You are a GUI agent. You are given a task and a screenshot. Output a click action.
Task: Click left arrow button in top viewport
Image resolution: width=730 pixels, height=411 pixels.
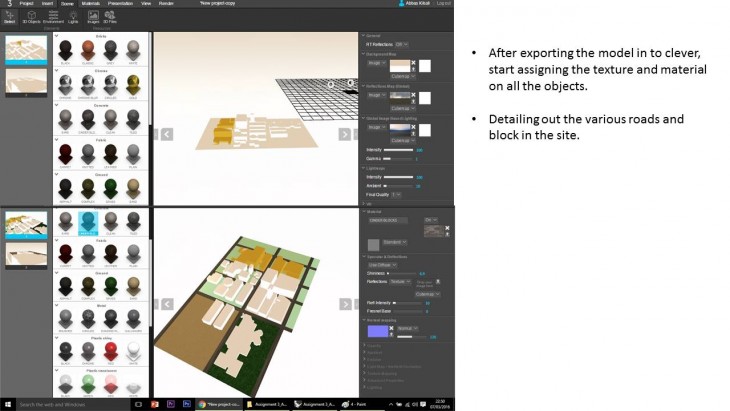[167, 134]
